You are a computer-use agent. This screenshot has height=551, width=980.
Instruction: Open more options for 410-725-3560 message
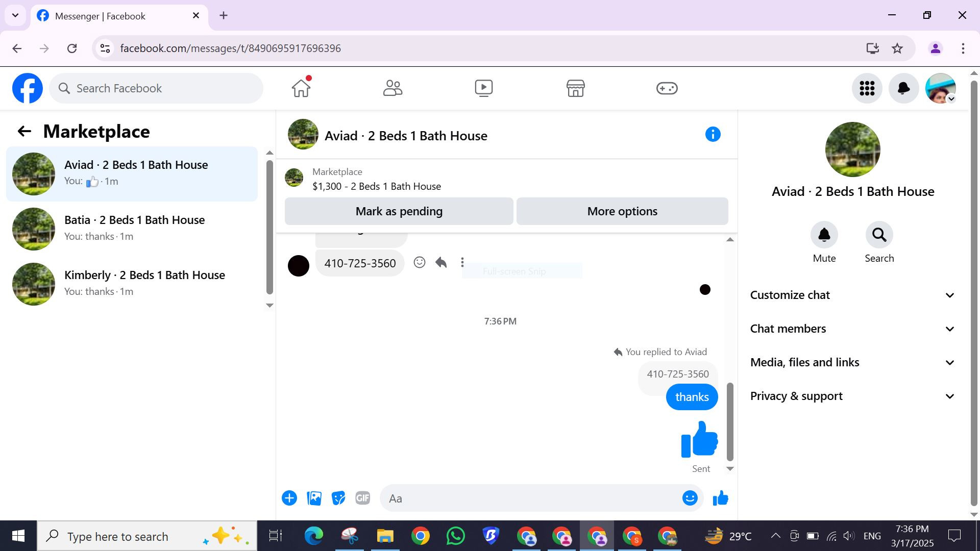tap(462, 262)
